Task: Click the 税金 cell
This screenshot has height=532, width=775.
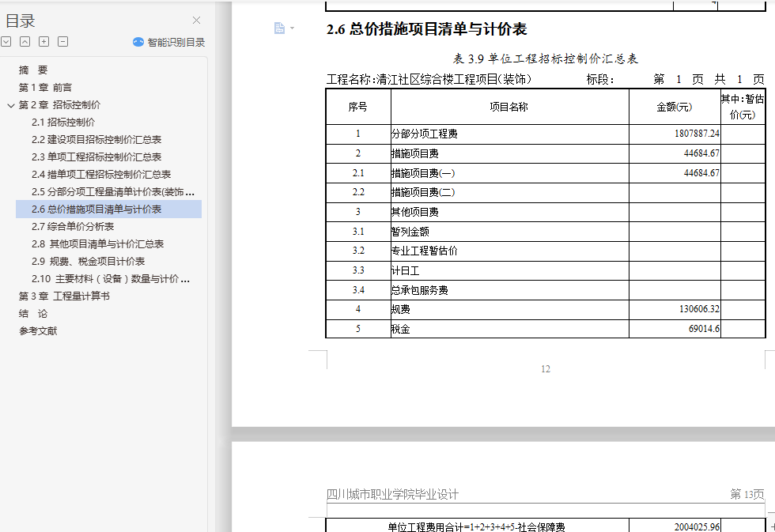Action: [509, 329]
